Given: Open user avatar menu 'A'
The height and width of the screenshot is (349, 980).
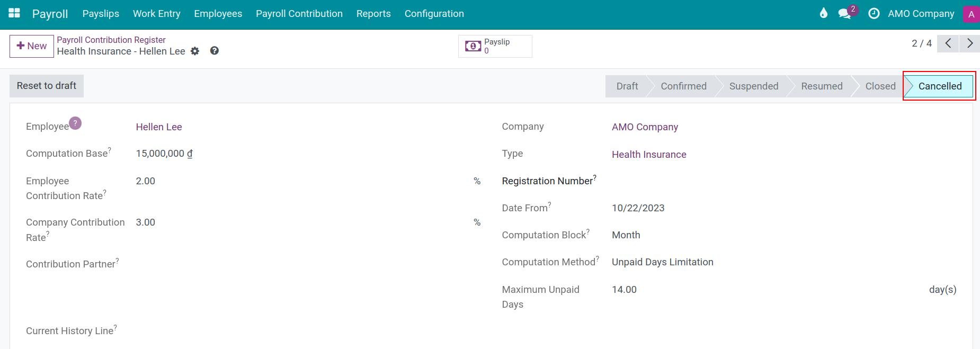Looking at the screenshot, I should coord(971,14).
